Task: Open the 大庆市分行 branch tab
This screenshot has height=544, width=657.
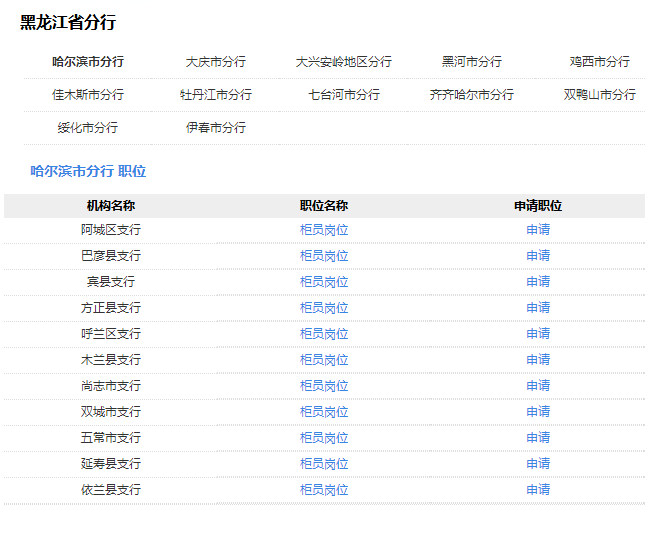Action: 216,62
